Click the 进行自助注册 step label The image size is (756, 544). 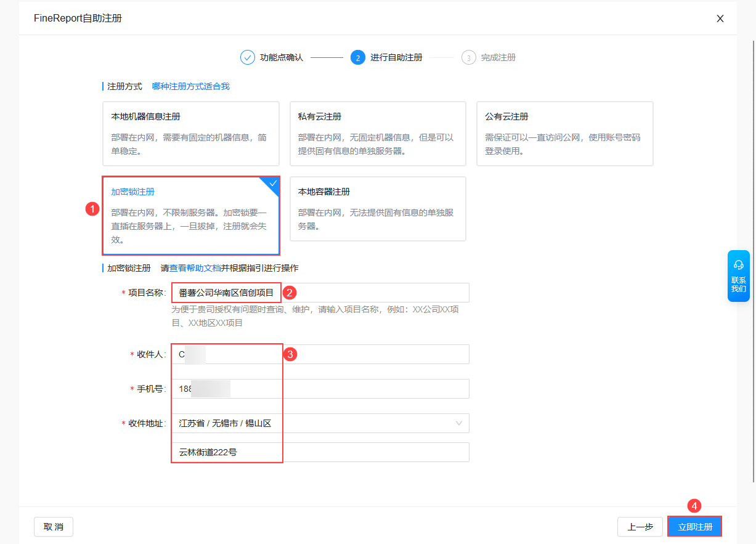396,57
